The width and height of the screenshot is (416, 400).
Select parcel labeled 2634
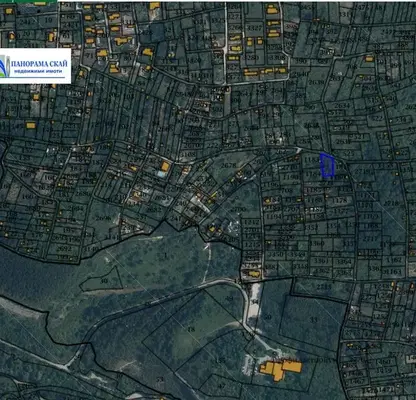point(342,106)
